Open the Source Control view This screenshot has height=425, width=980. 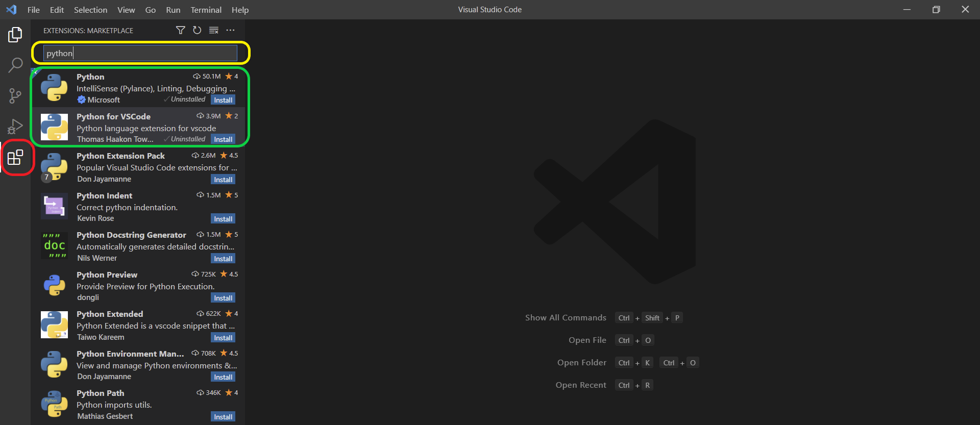pyautogui.click(x=15, y=95)
